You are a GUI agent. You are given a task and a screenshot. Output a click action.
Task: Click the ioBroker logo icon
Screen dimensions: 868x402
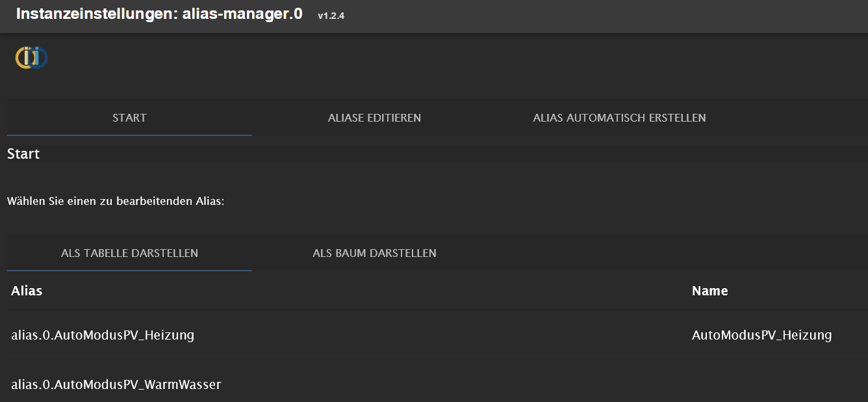tap(31, 57)
